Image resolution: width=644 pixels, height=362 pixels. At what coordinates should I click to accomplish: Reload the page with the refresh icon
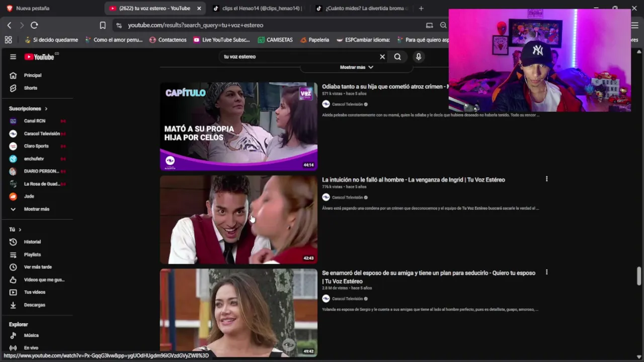click(34, 25)
